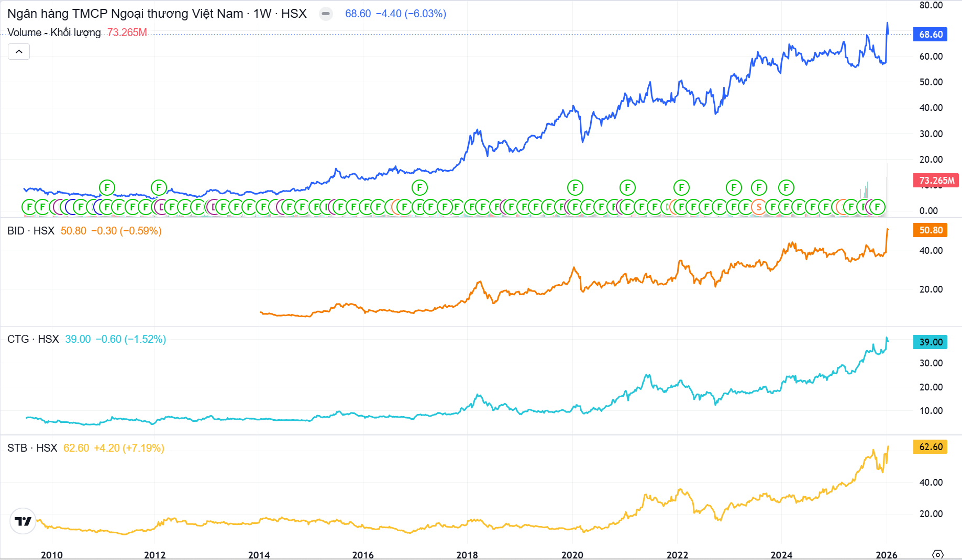
Task: Select the CTG · HSX pane legend
Action: click(x=33, y=339)
